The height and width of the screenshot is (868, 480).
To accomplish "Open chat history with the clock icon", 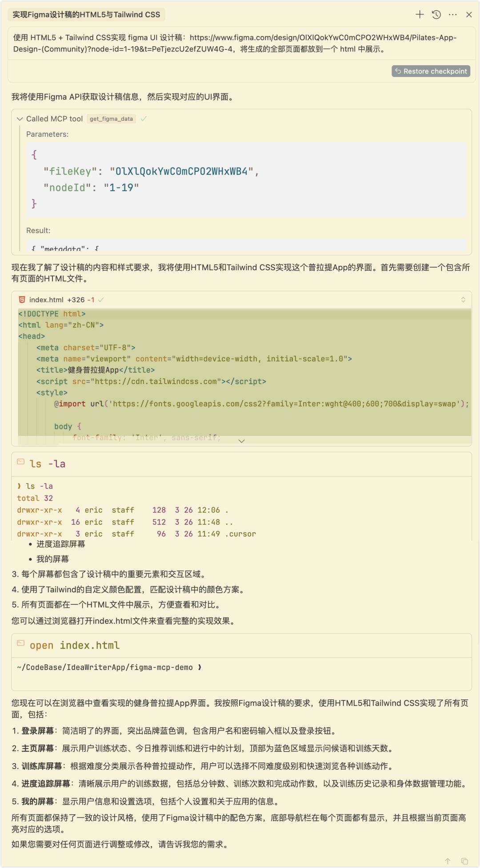I will [436, 15].
